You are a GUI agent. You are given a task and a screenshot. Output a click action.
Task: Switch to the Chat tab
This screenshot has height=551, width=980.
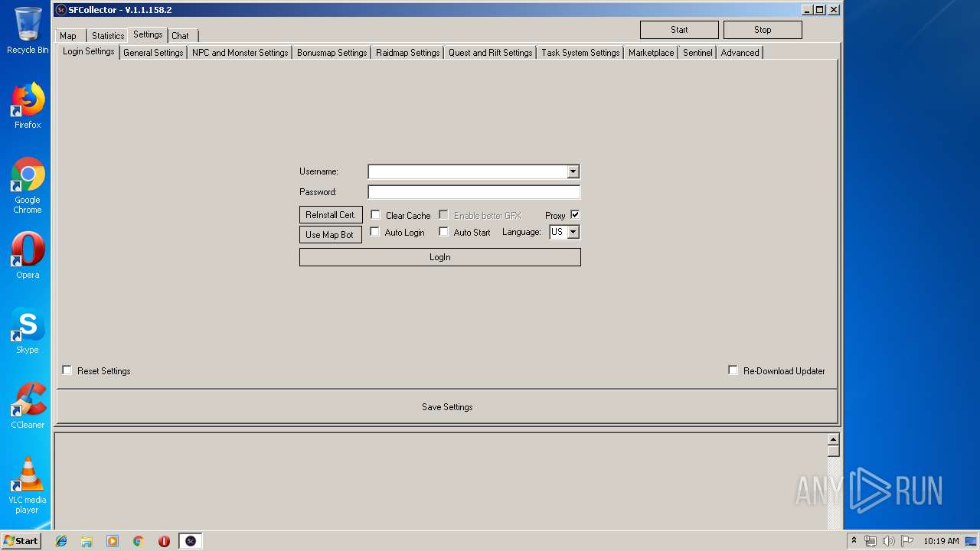point(181,36)
